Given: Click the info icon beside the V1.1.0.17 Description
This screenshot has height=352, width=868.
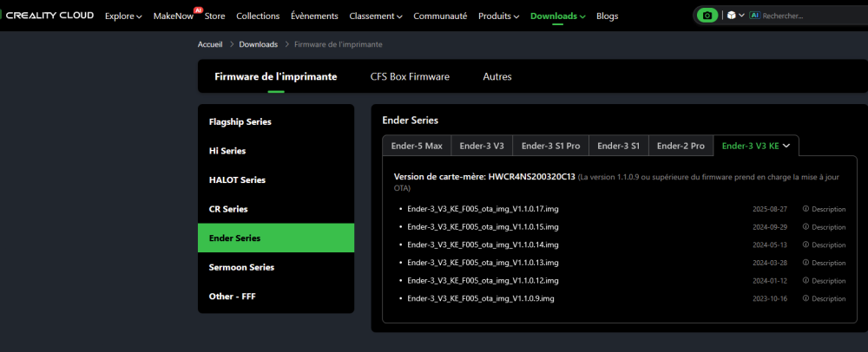Looking at the screenshot, I should click(x=806, y=209).
